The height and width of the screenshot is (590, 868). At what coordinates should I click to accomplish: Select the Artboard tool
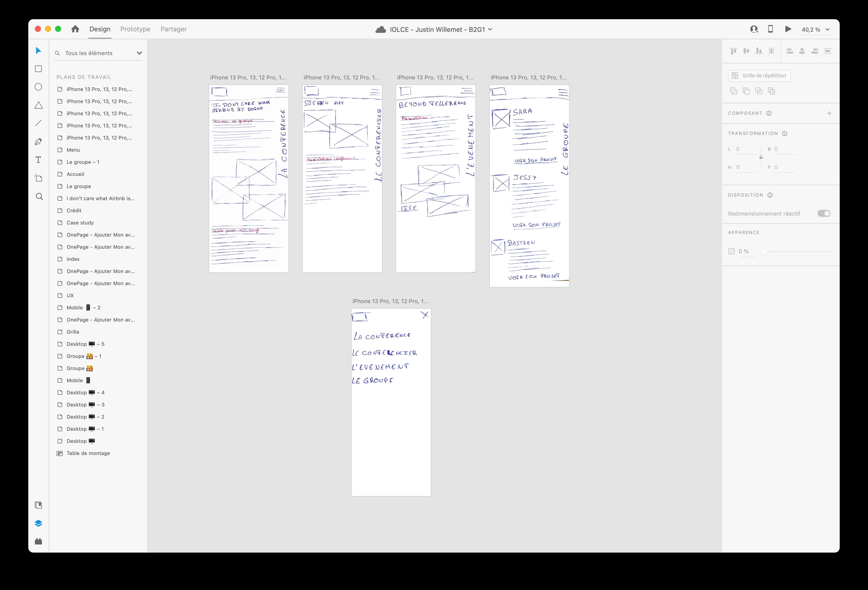click(x=38, y=178)
